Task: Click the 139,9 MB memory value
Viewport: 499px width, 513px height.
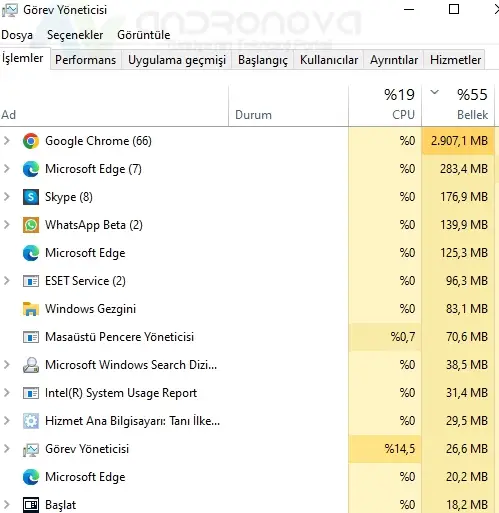Action: pyautogui.click(x=464, y=225)
